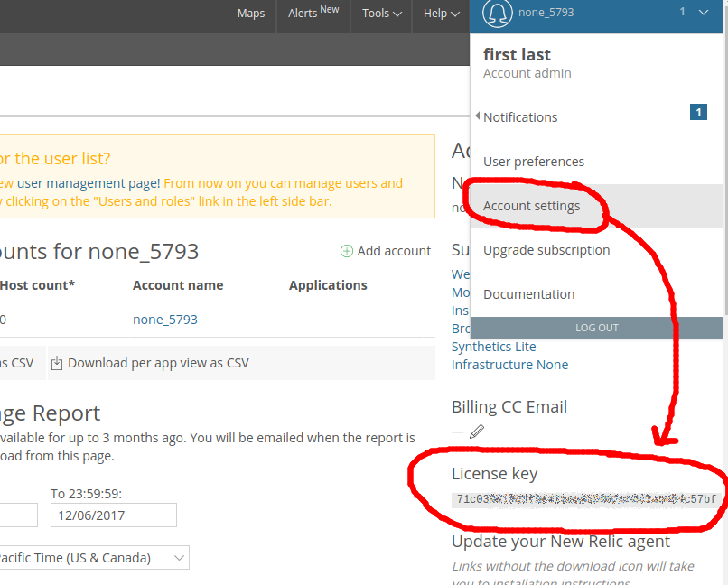Click the LOG OUT button

(597, 328)
